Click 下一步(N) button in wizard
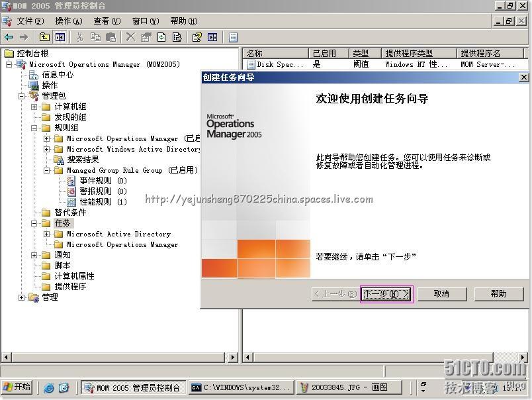This screenshot has width=532, height=400. (386, 294)
